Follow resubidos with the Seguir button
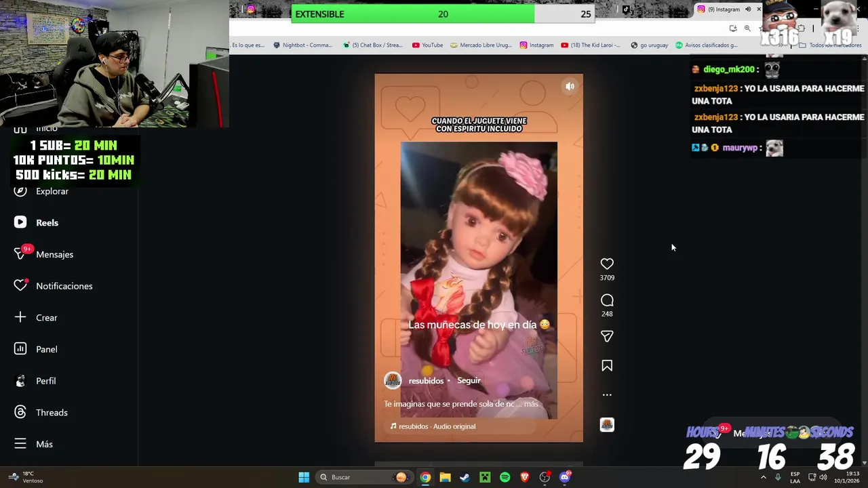The width and height of the screenshot is (868, 488). [469, 380]
